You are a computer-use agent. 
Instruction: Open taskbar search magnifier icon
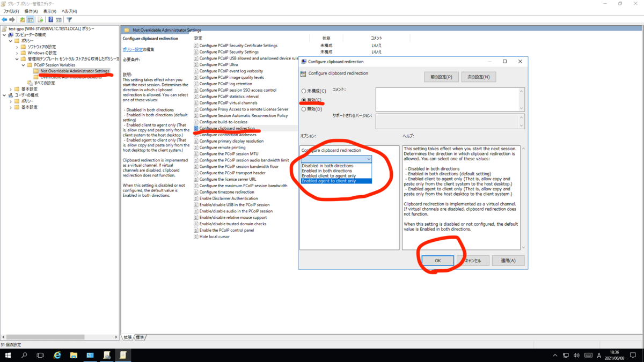(24, 356)
